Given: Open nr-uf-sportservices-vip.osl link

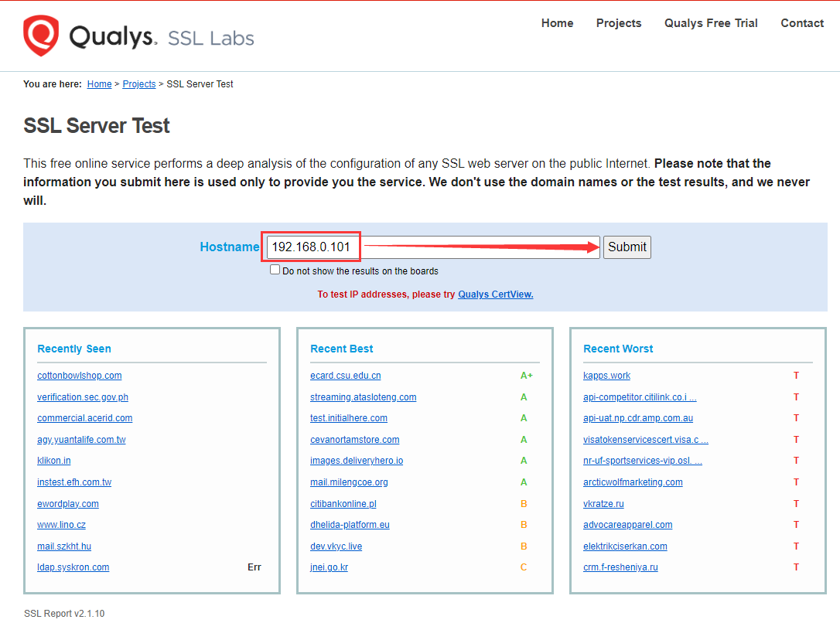Looking at the screenshot, I should pos(642,460).
